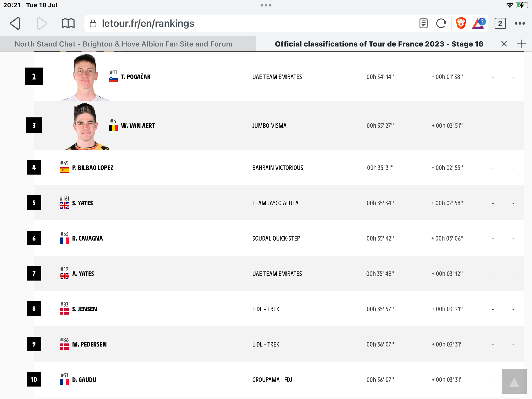Click bib number #161

[64, 198]
